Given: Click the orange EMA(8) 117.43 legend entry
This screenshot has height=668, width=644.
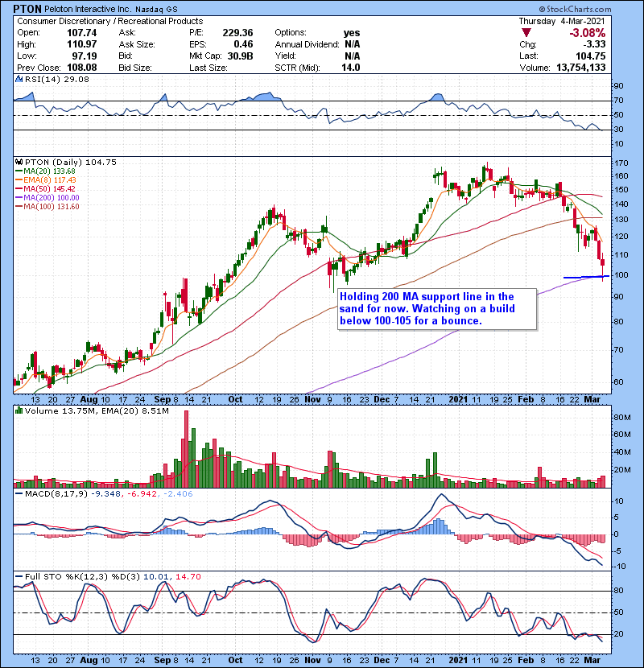Looking at the screenshot, I should 46,180.
